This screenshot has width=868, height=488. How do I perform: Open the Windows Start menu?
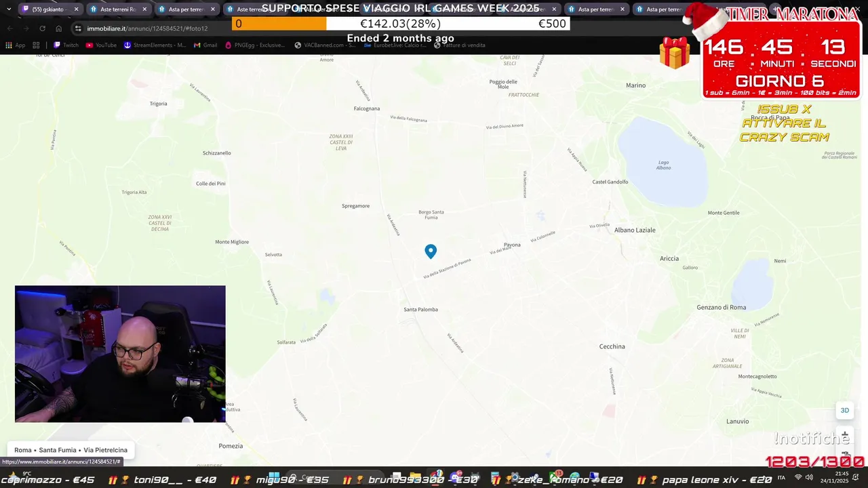click(273, 478)
